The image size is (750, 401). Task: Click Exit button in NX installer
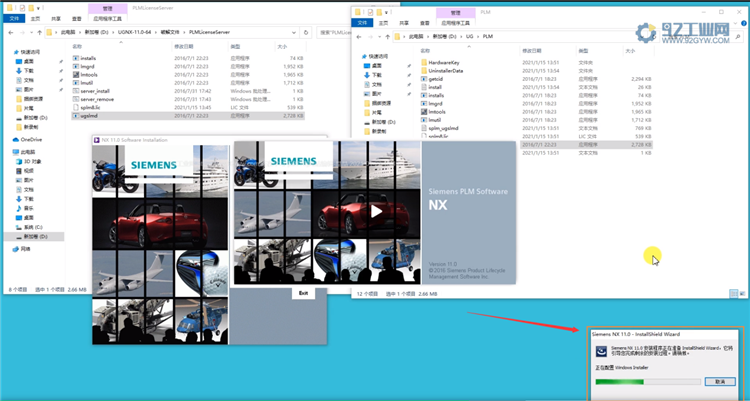tap(303, 293)
